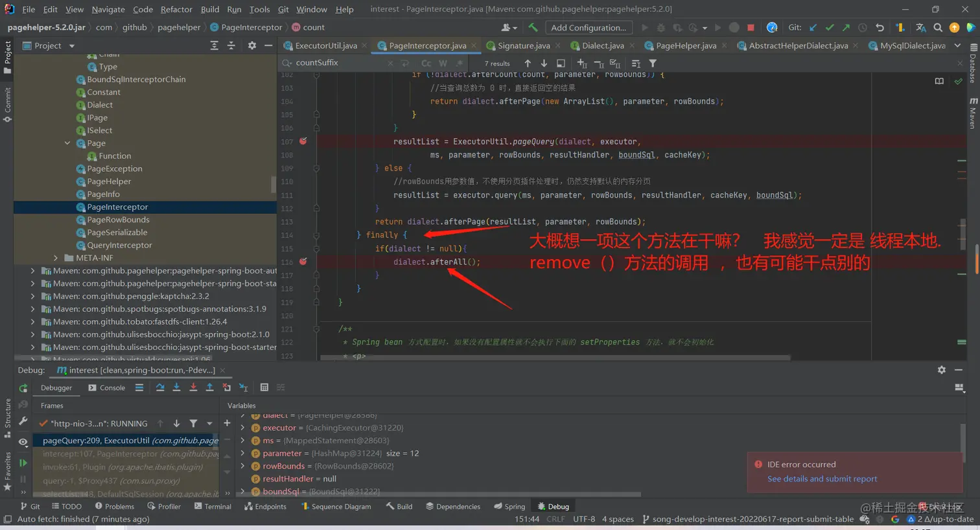This screenshot has width=980, height=530.
Task: Click Step Over in debugger toolbar
Action: click(x=160, y=387)
